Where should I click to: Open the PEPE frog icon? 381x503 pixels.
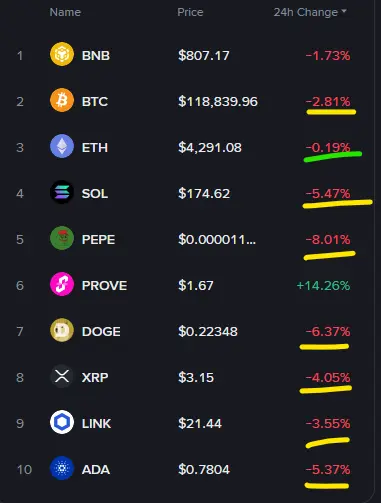(62, 238)
